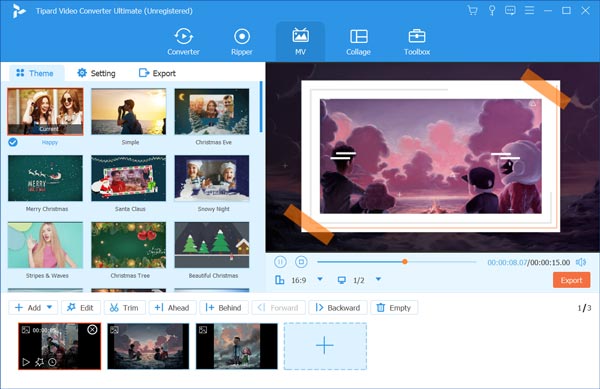
Task: Select the third timeline clip thumbnail
Action: (x=237, y=346)
